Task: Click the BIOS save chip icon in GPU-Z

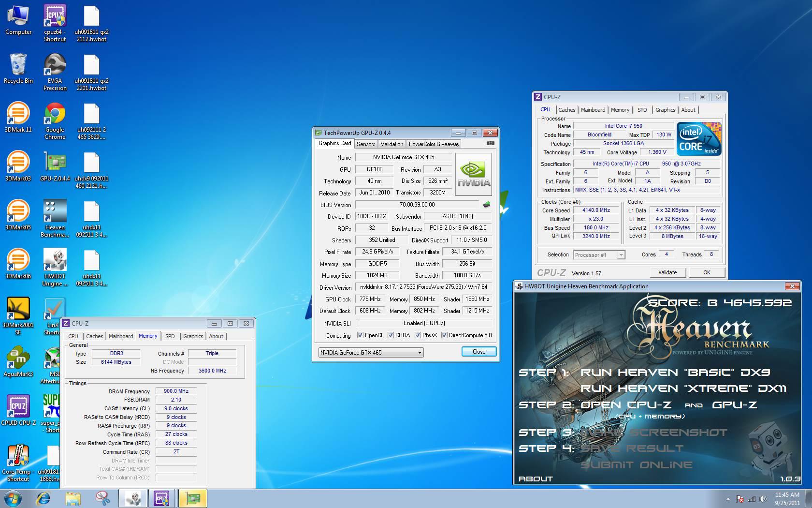Action: (487, 205)
